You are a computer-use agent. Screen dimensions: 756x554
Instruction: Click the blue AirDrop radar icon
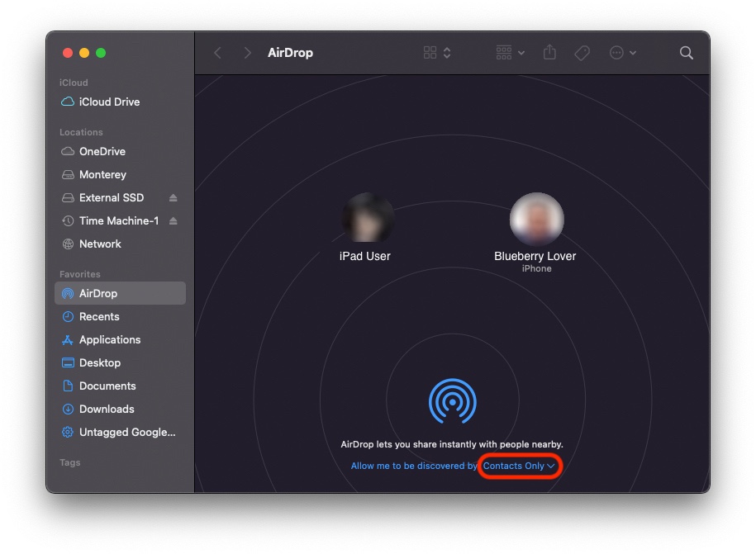(x=452, y=401)
